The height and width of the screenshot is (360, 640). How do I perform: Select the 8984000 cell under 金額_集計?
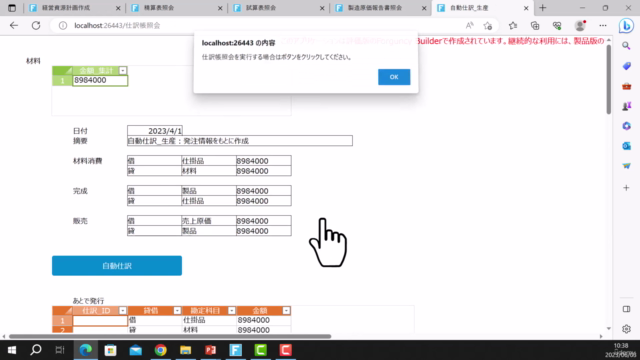point(100,80)
